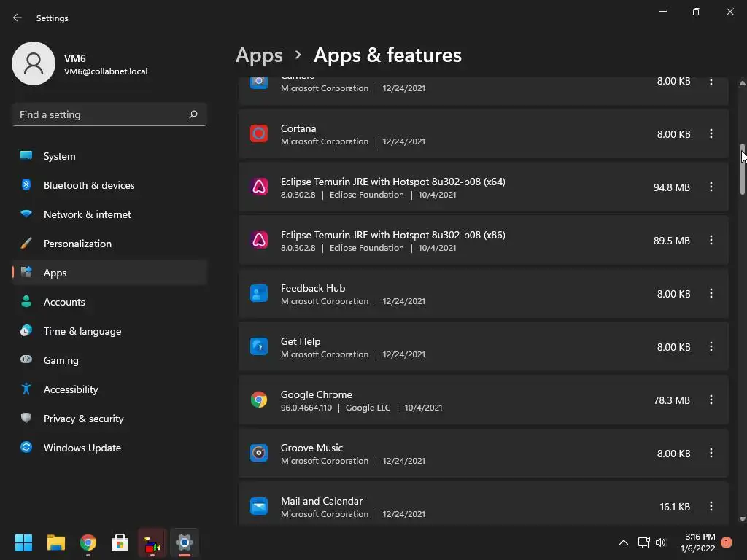The image size is (747, 560).
Task: Open the Windows Start menu
Action: tap(23, 542)
